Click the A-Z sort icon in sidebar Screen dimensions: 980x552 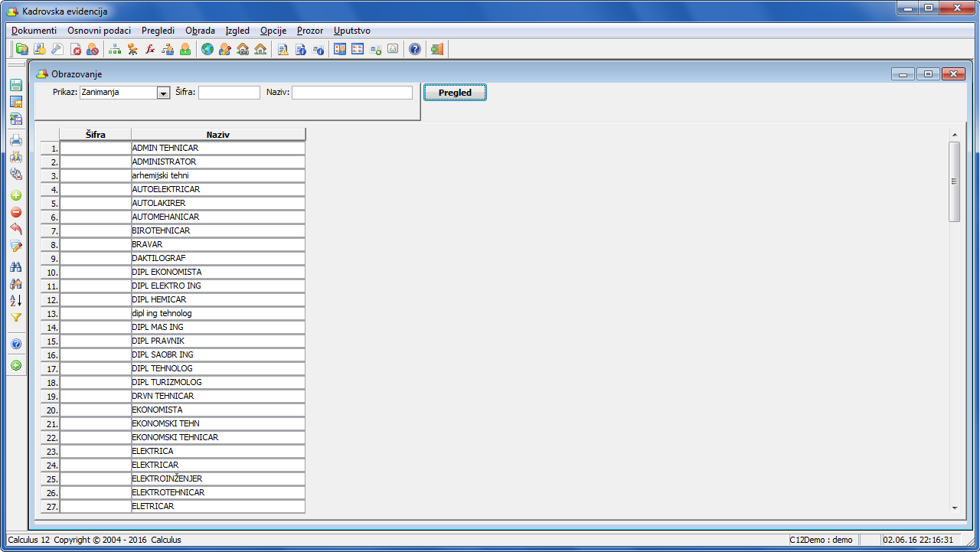coord(16,300)
